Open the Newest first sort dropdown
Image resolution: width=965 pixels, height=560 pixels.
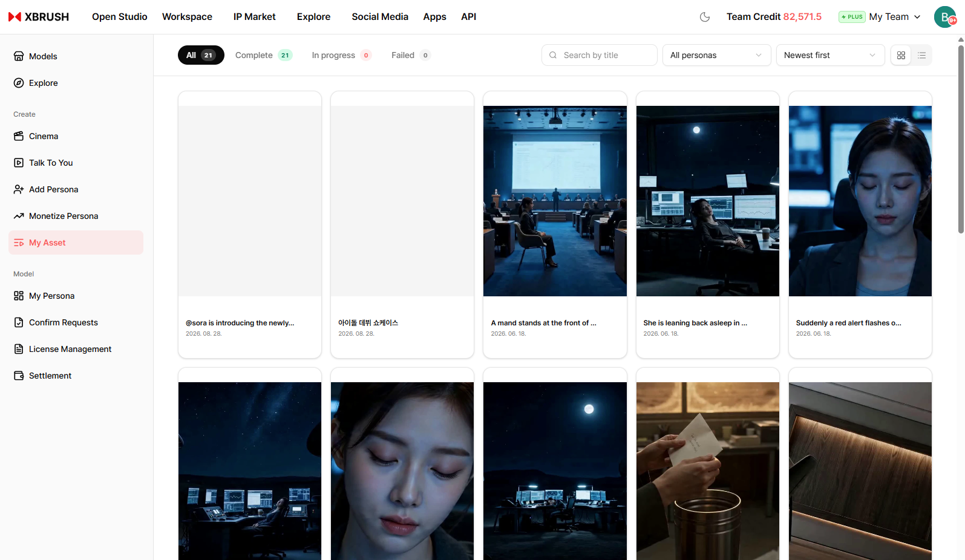click(x=831, y=55)
